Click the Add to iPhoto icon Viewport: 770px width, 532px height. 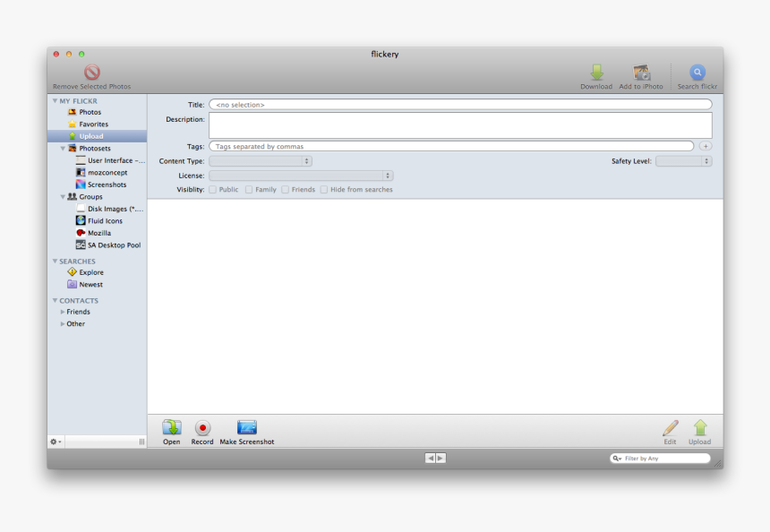641,73
